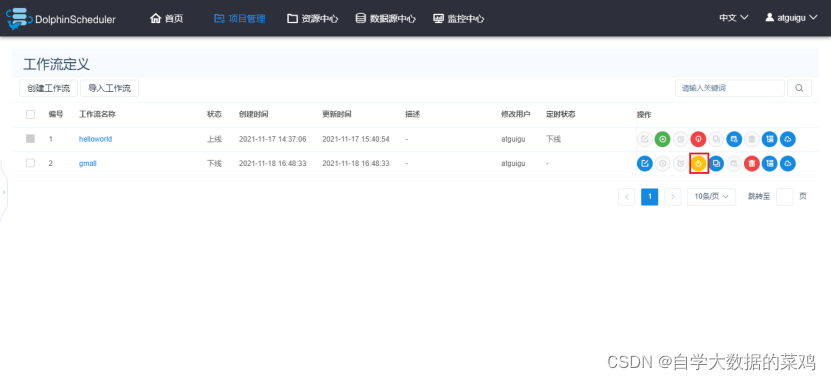Click the 工作流名称 column header

(98, 114)
